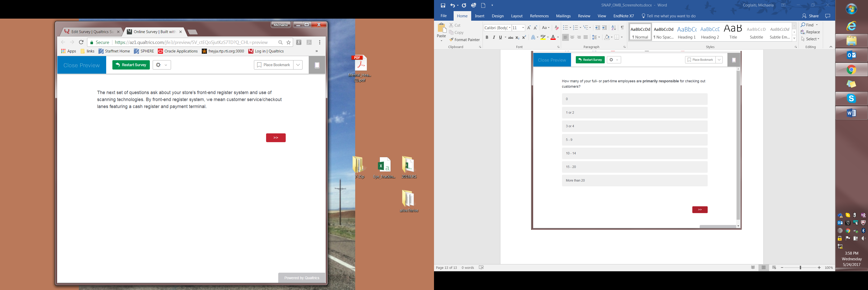The image size is (868, 290).
Task: Sort paragraphs with the A-Z icon
Action: (614, 28)
